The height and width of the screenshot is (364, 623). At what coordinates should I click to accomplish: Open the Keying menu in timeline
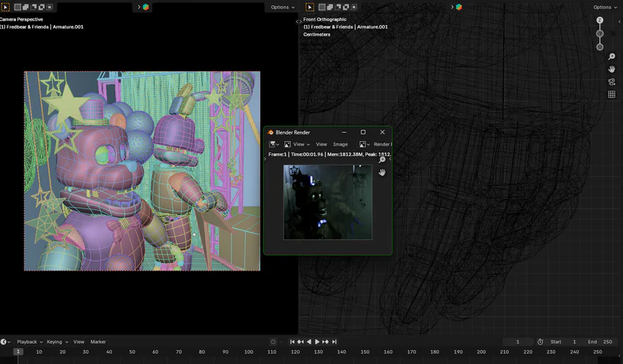57,342
